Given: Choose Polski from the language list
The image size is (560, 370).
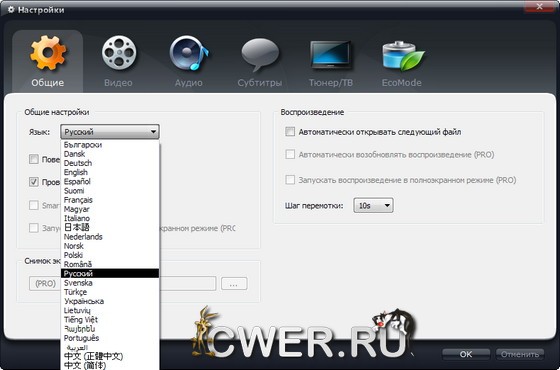Looking at the screenshot, I should point(110,255).
